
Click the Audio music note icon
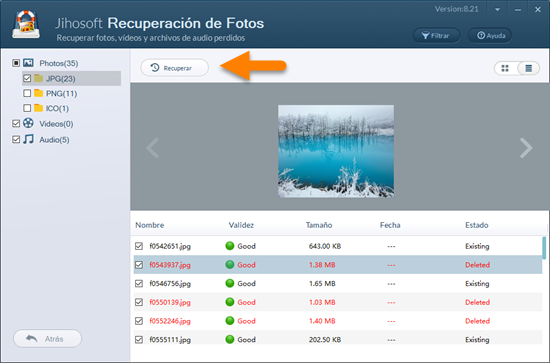[28, 139]
